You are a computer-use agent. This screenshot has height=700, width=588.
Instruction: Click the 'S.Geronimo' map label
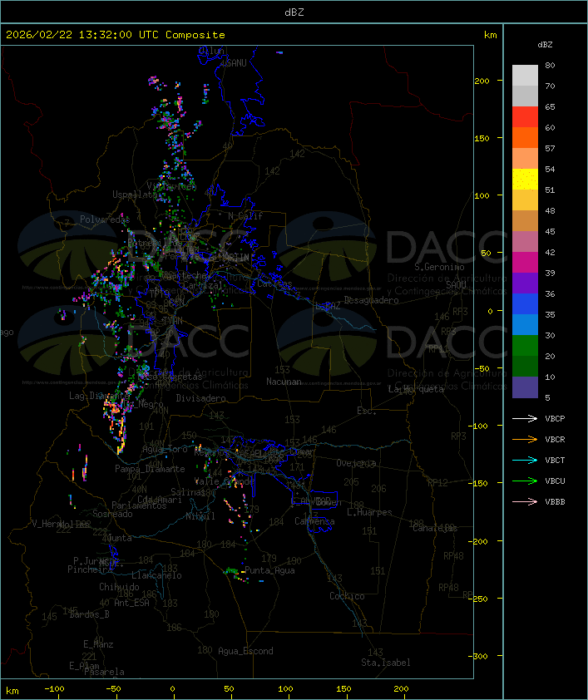point(439,267)
